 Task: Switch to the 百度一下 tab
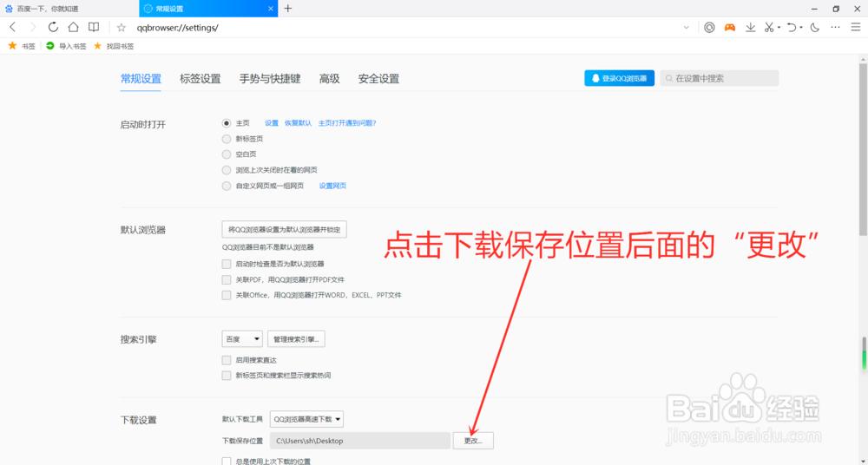tap(69, 9)
